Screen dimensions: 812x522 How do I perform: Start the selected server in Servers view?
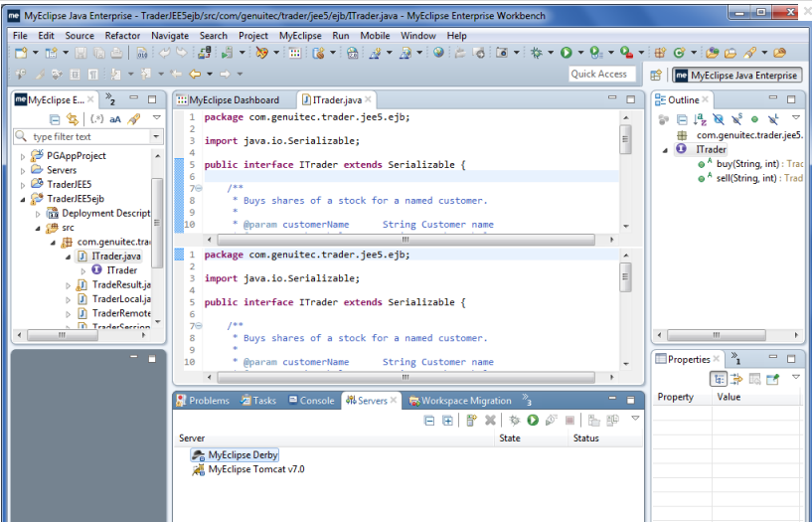(533, 421)
